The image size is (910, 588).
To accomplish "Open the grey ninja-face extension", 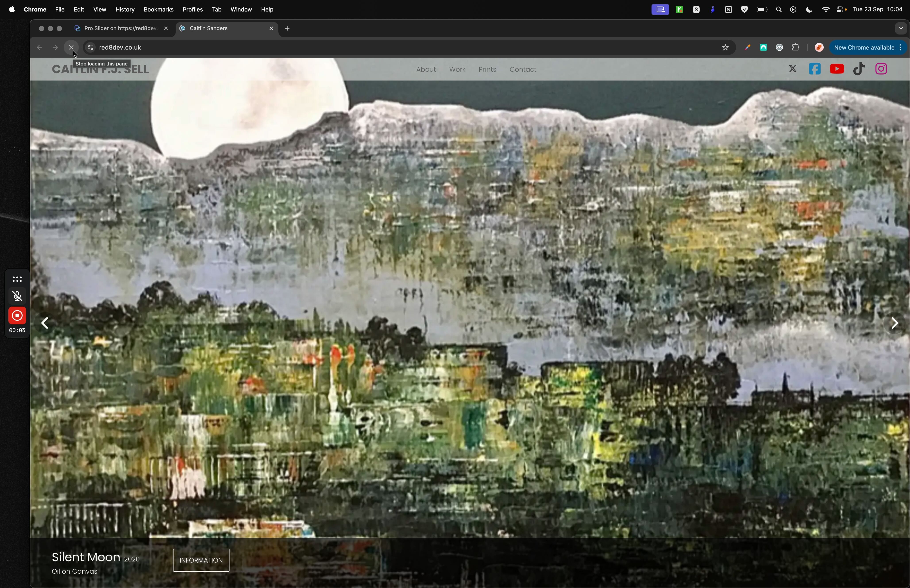I will tap(780, 47).
